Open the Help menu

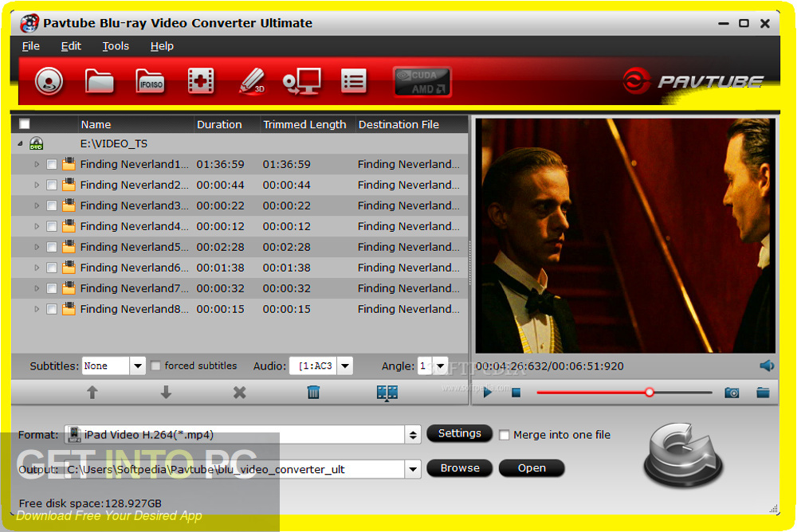point(162,46)
